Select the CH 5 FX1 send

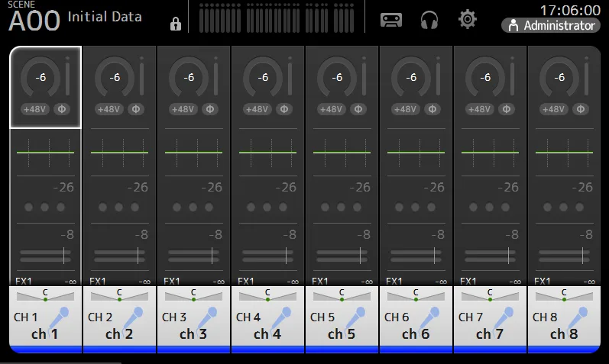coord(342,280)
